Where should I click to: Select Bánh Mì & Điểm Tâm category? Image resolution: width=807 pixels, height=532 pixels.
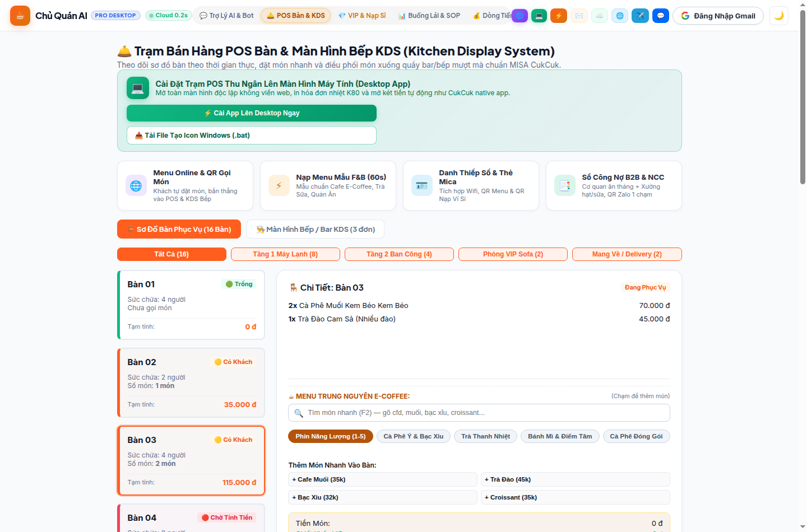[560, 436]
